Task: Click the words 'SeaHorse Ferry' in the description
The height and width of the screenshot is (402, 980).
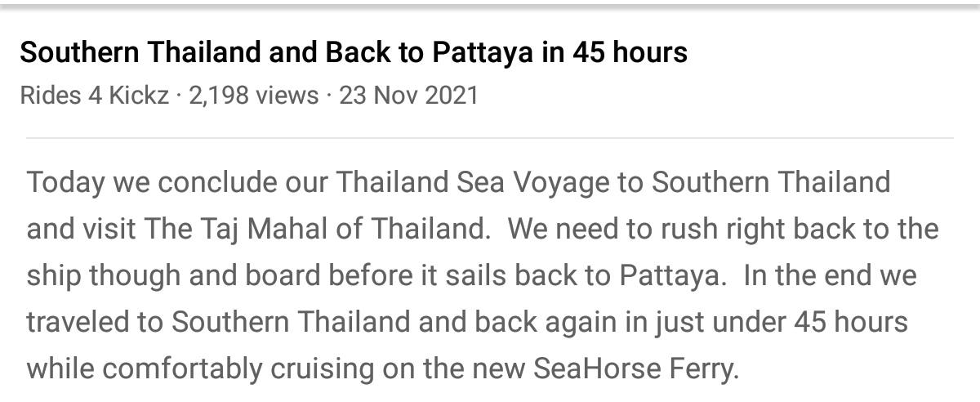Action: (636, 368)
